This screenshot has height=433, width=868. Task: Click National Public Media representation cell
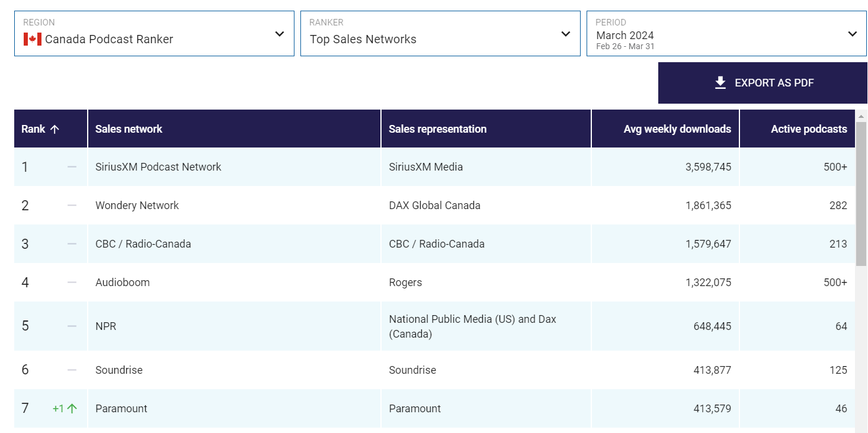(486, 326)
